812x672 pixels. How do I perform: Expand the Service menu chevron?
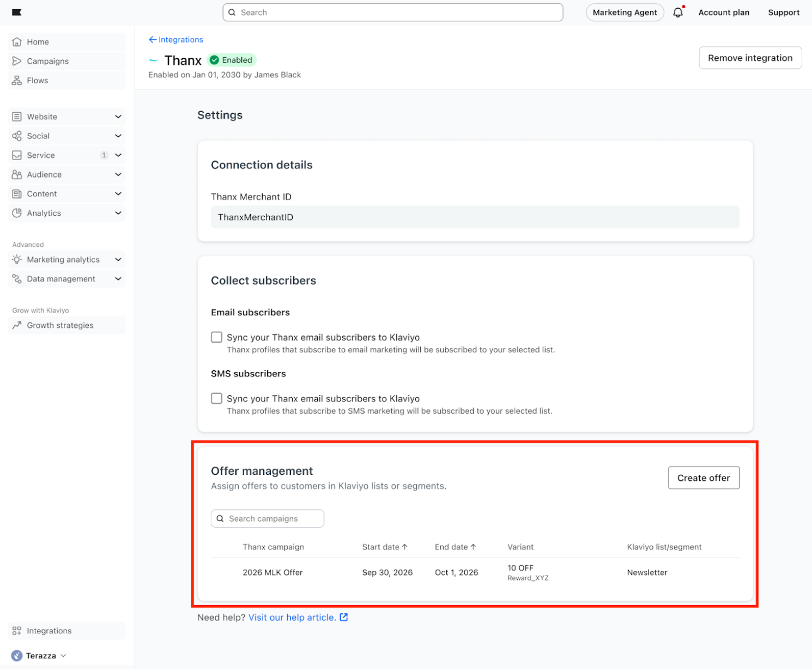pos(118,155)
